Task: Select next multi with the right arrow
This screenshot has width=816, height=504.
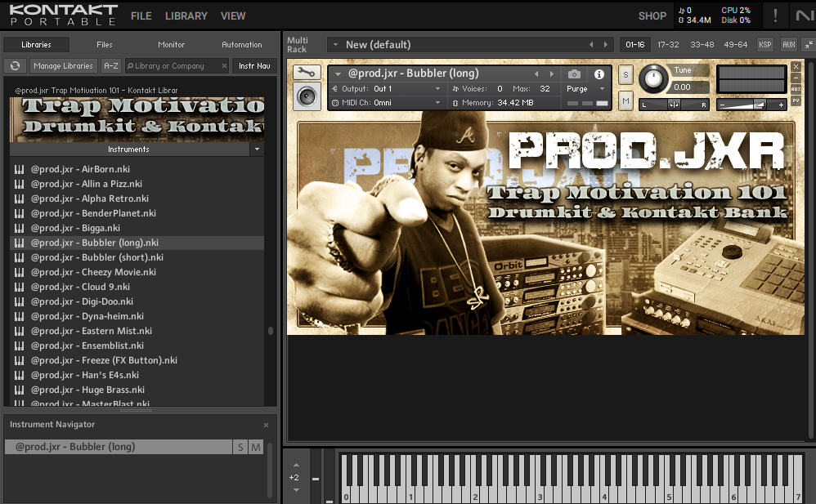Action: pos(606,45)
